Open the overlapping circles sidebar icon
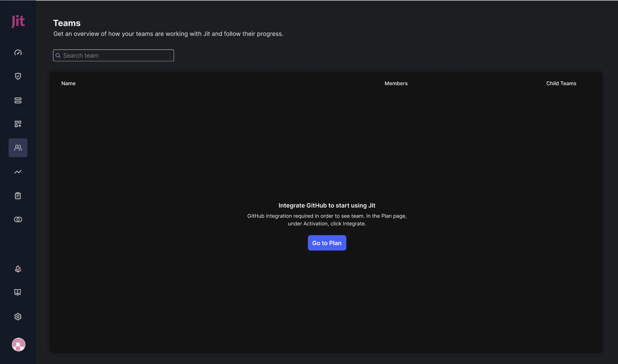The image size is (618, 364). 18,219
